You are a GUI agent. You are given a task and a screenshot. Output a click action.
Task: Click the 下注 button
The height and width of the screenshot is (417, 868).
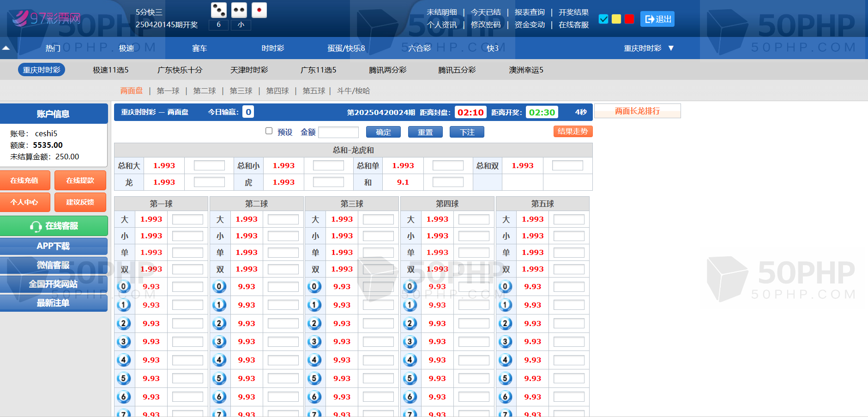[467, 132]
